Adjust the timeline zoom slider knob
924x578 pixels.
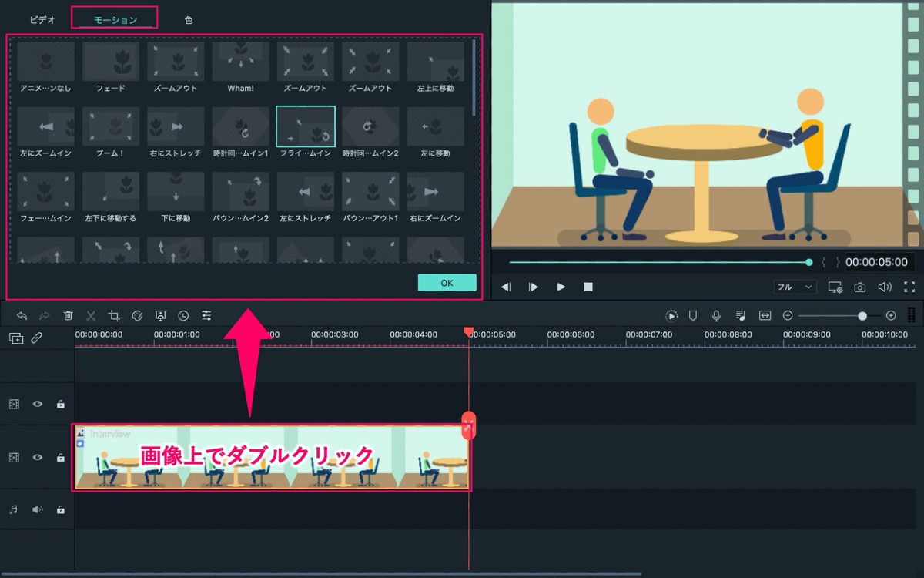(x=862, y=316)
